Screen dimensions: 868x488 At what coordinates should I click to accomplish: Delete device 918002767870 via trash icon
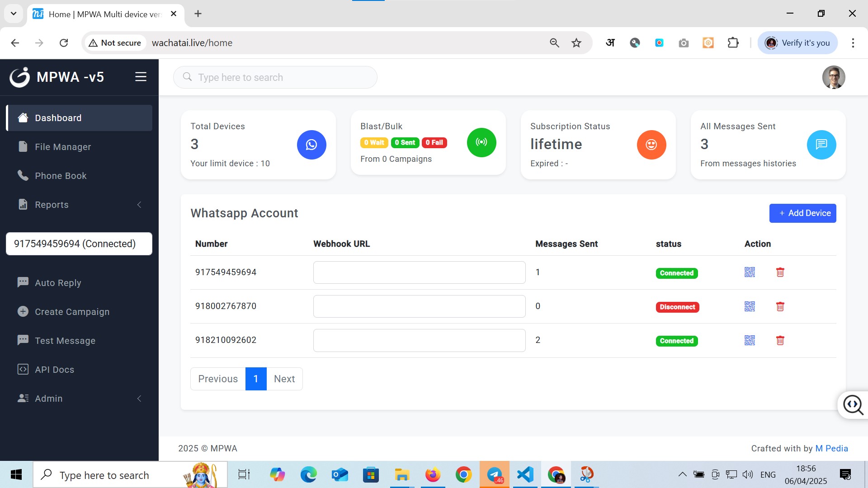coord(780,306)
